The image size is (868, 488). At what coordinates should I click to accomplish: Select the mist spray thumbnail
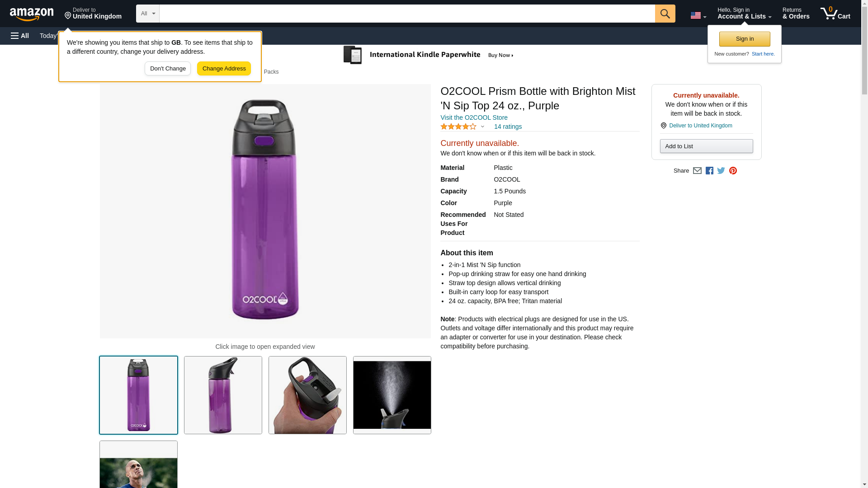click(x=392, y=395)
